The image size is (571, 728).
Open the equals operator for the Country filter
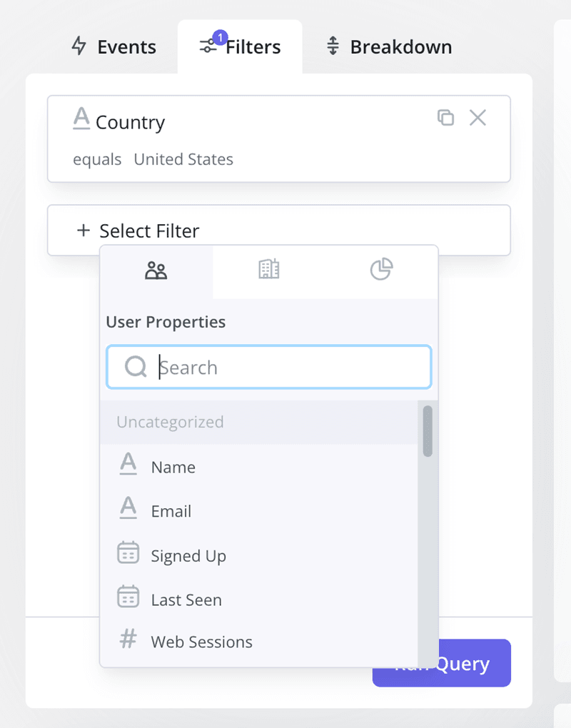click(x=97, y=159)
